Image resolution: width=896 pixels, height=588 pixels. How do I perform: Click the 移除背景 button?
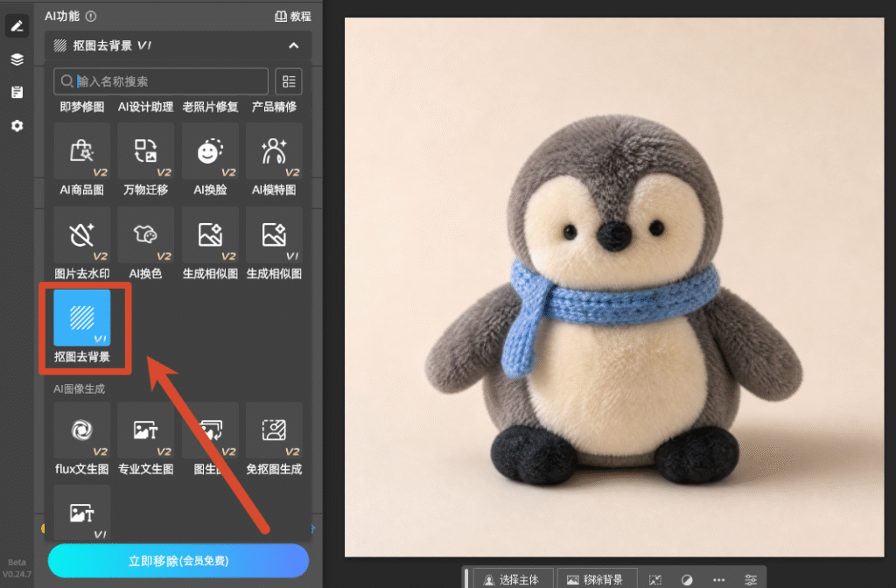point(597,579)
